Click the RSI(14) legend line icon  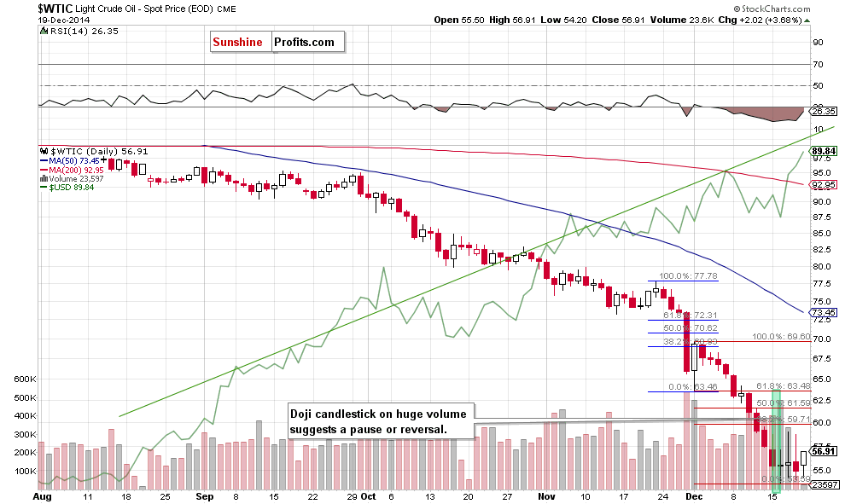(44, 32)
